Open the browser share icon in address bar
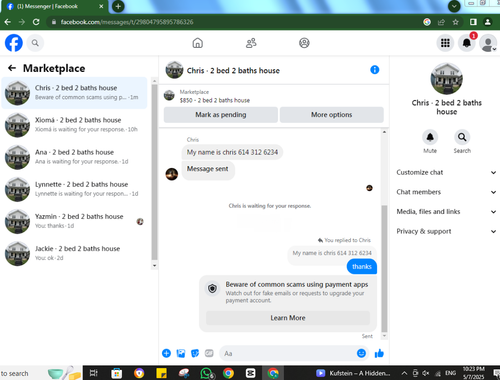This screenshot has height=380, width=500. click(x=441, y=22)
